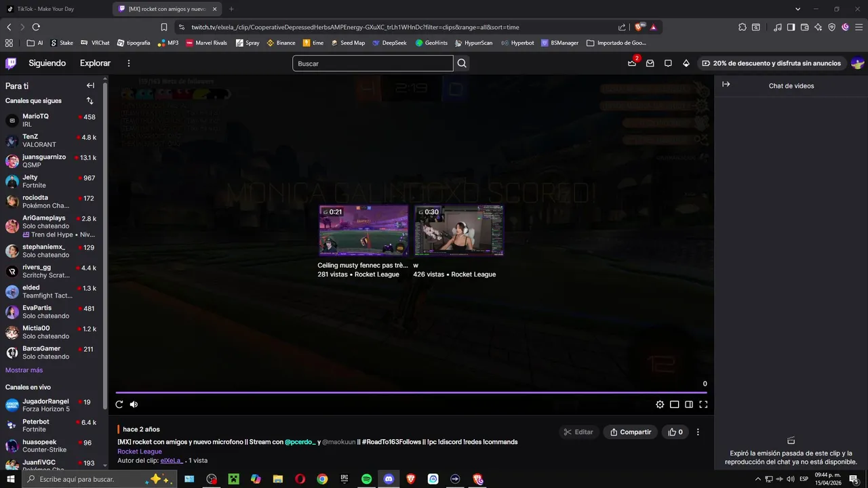Screen dimensions: 868x488
Task: Expand followed channels with Mostrar más
Action: [x=24, y=370]
